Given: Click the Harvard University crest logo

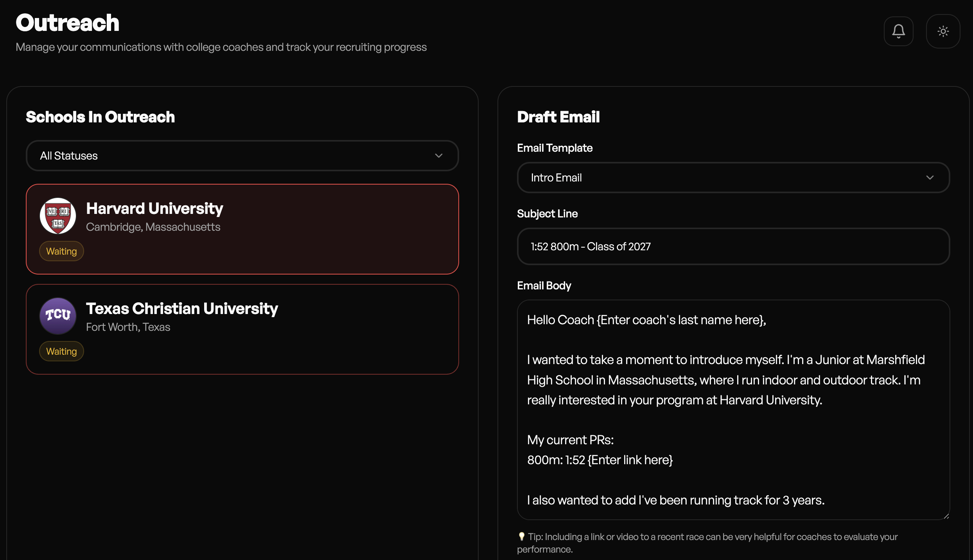Looking at the screenshot, I should pyautogui.click(x=57, y=216).
